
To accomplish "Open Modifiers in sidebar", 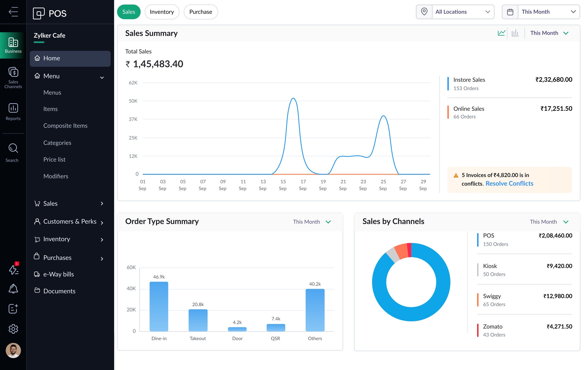I will [56, 176].
